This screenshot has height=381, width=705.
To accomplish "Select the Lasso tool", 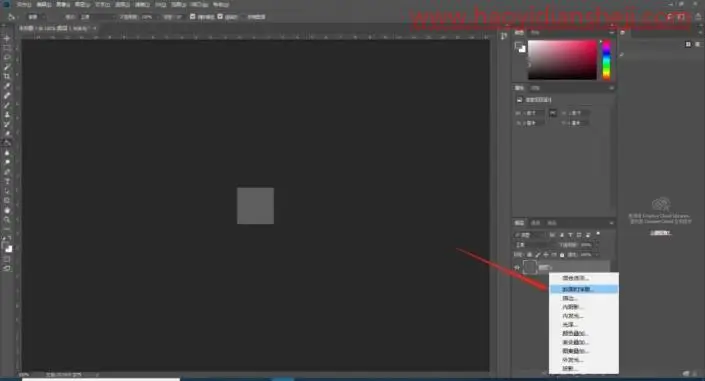I will 7,57.
